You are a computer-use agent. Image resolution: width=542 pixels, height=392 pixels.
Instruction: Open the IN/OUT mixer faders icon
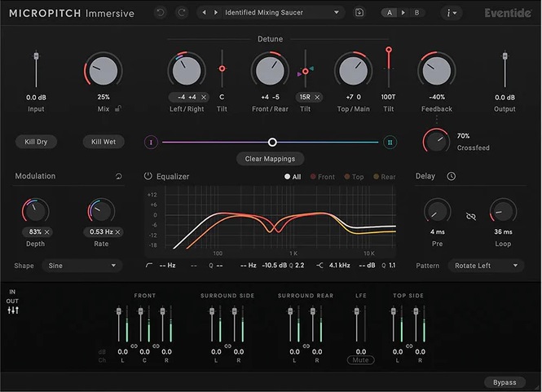point(13,310)
